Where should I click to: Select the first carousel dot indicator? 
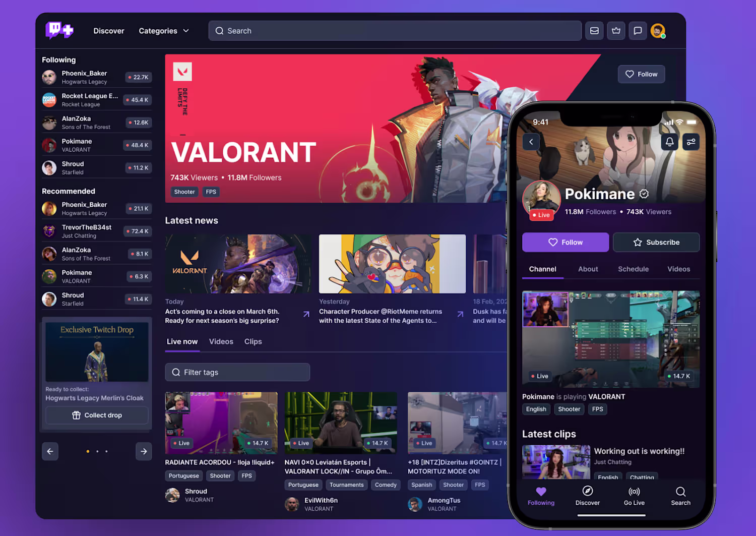[88, 451]
